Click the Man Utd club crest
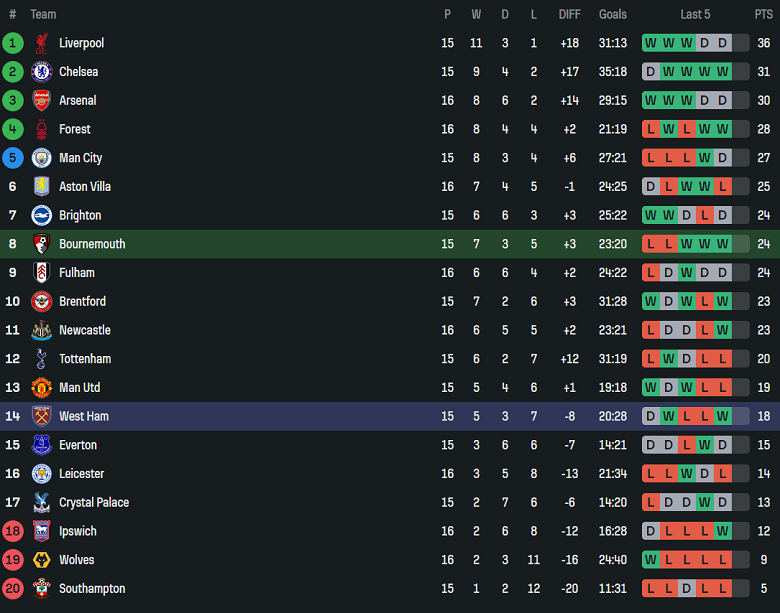This screenshot has width=780, height=613. tap(41, 388)
